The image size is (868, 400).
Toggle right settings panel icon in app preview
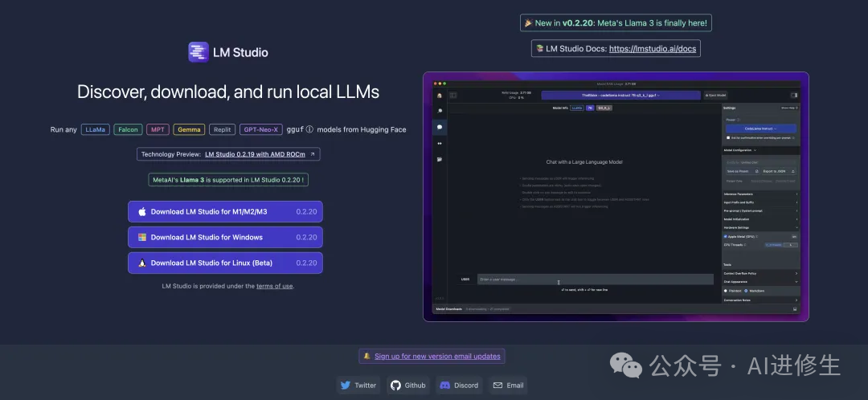pos(794,95)
